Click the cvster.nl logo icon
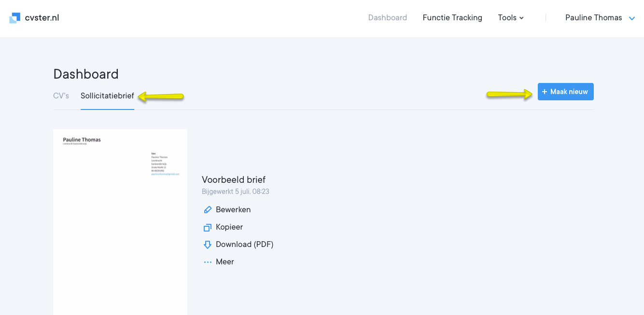 coord(15,18)
